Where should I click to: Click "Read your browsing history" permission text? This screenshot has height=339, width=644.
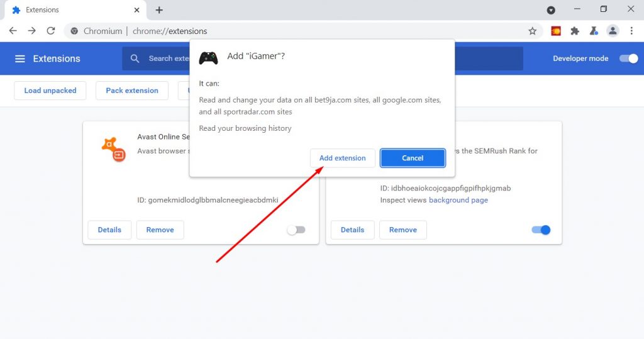click(245, 128)
